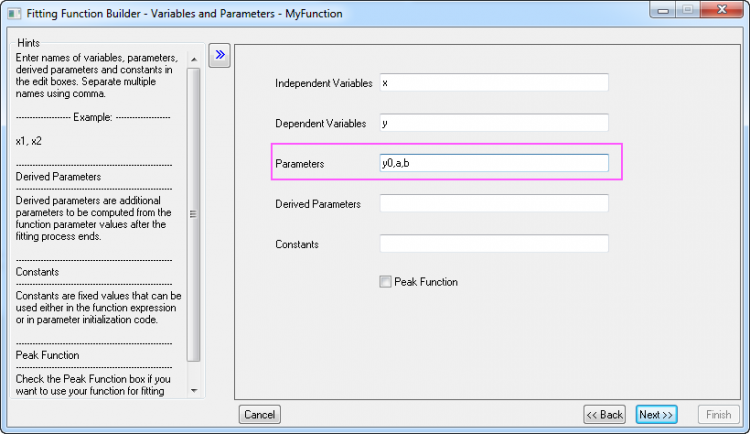Close the Fitting Function Builder window
The height and width of the screenshot is (434, 750).
(722, 10)
